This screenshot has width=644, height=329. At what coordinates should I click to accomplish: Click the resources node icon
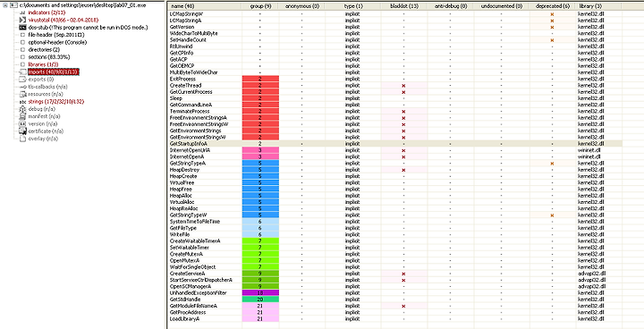(23, 94)
